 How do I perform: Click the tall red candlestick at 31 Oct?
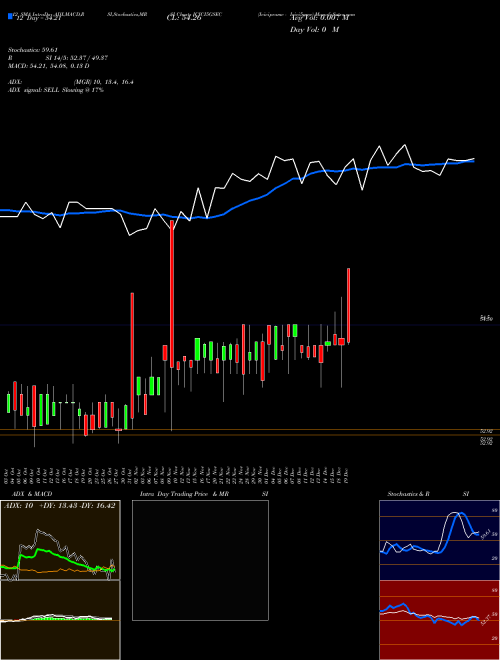tap(132, 355)
